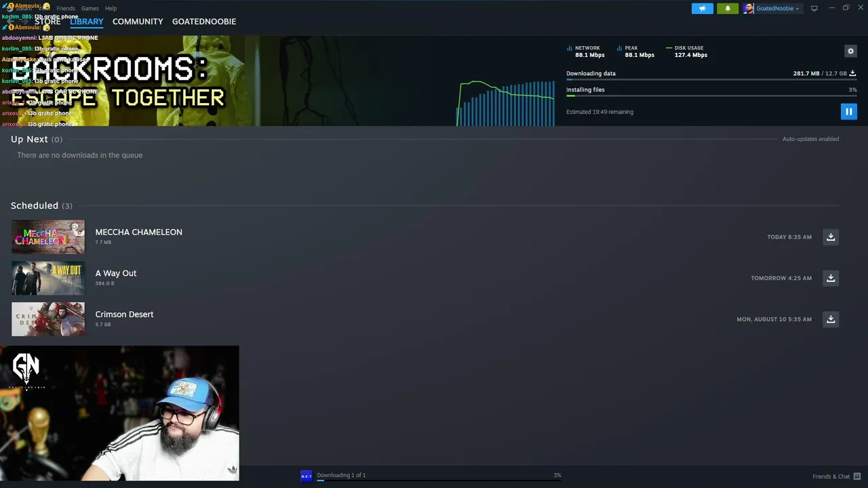Click the Downloading 1 of 1 status
Viewport: 868px width, 488px height.
341,475
